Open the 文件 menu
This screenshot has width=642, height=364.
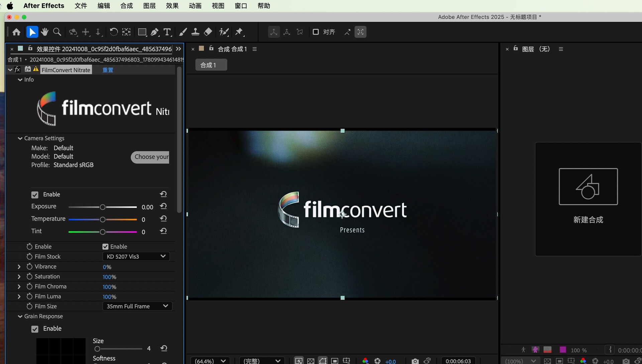pyautogui.click(x=81, y=6)
